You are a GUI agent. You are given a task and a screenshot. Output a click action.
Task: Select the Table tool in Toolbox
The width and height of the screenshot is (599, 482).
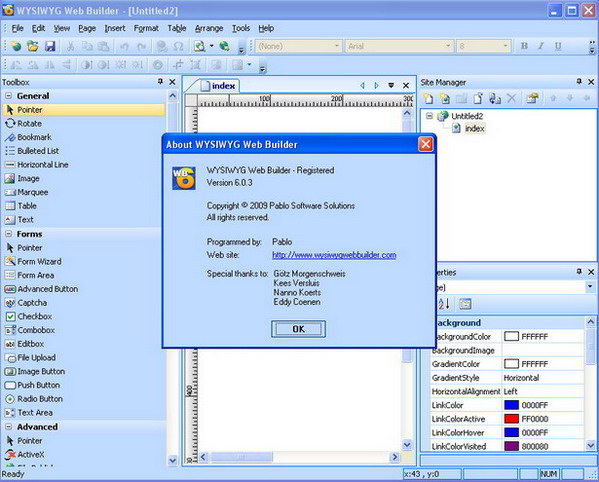point(84,206)
